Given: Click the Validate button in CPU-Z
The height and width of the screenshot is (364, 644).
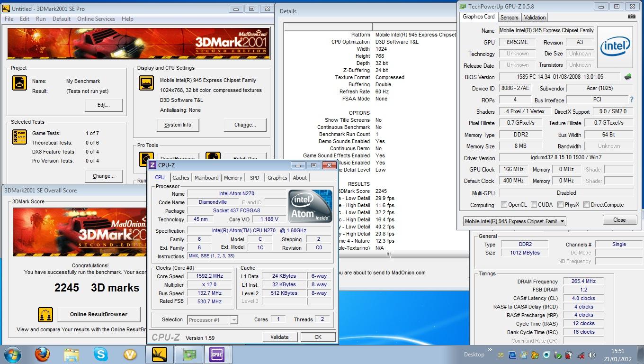Looking at the screenshot, I should (x=279, y=337).
